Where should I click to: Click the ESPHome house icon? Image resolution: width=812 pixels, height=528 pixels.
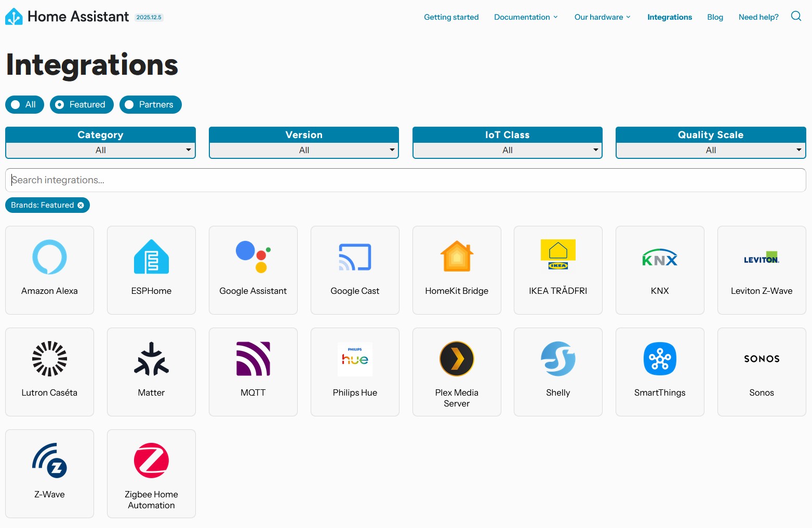[151, 256]
